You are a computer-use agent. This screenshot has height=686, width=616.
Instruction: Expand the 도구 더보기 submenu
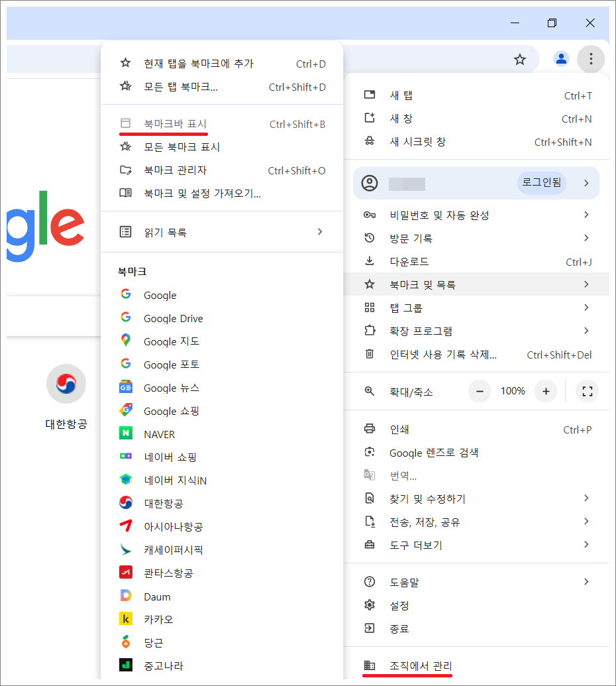476,545
